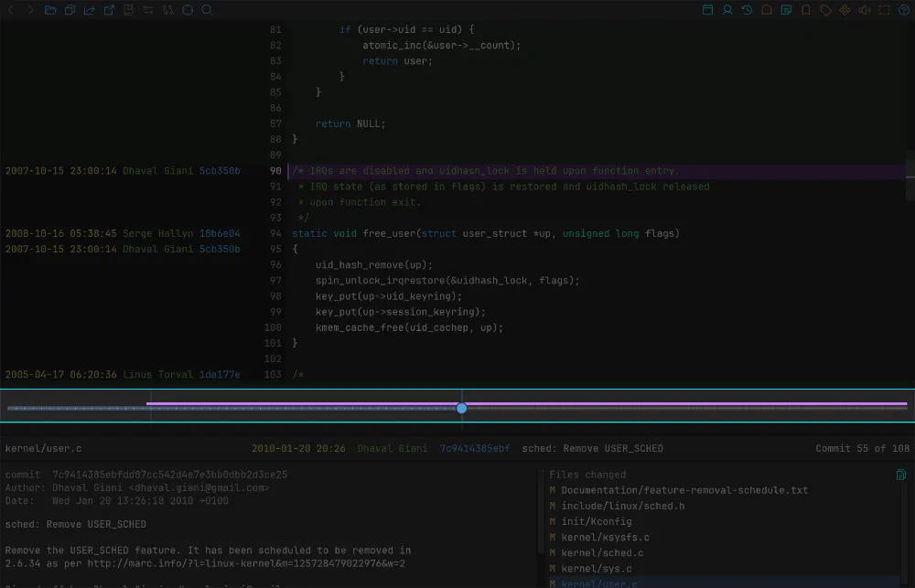This screenshot has height=588, width=915.
Task: Click the kernel/user.c path label
Action: pyautogui.click(x=43, y=449)
